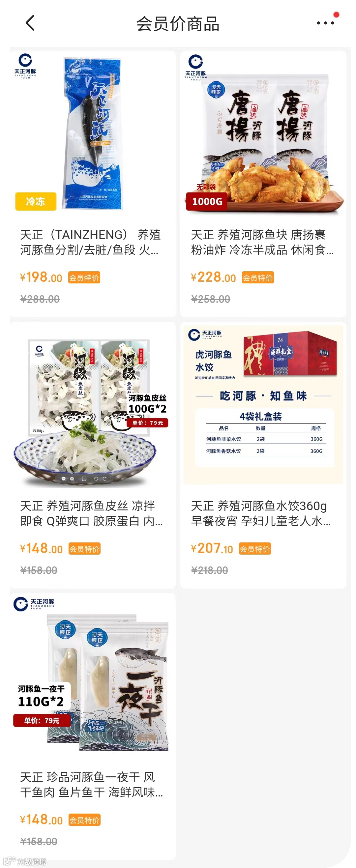This screenshot has width=356, height=868.
Task: Open the 天正 珍品河豚鱼一夜干 title
Action: (92, 784)
